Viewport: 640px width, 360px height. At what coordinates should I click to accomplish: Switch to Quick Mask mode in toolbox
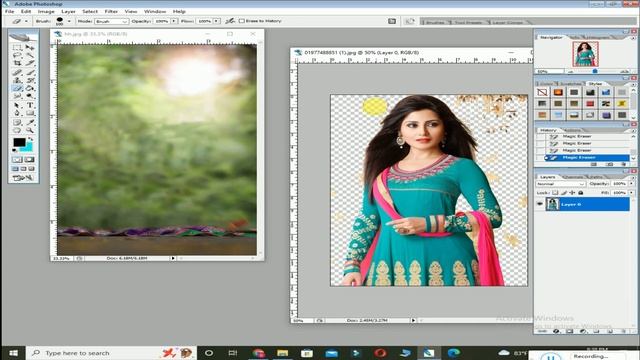(x=29, y=160)
